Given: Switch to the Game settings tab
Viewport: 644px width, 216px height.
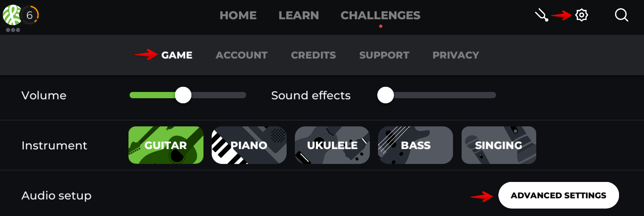Looking at the screenshot, I should click(x=177, y=55).
